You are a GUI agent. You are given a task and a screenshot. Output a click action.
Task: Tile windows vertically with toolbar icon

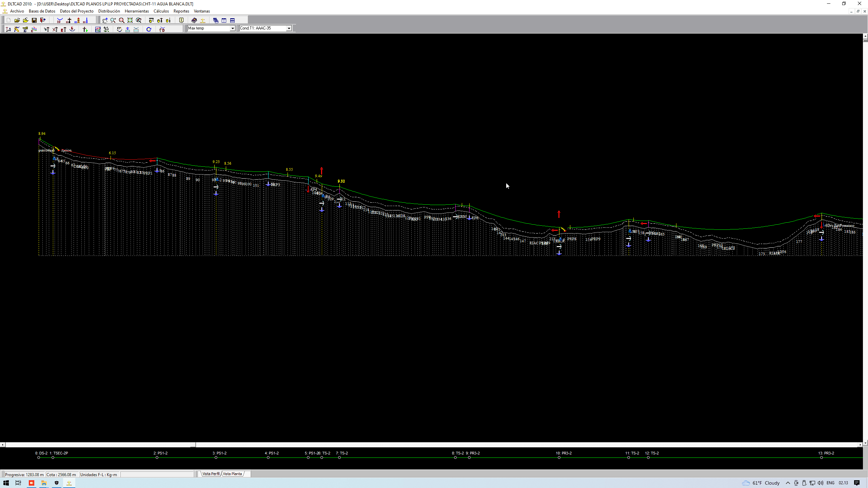click(224, 20)
